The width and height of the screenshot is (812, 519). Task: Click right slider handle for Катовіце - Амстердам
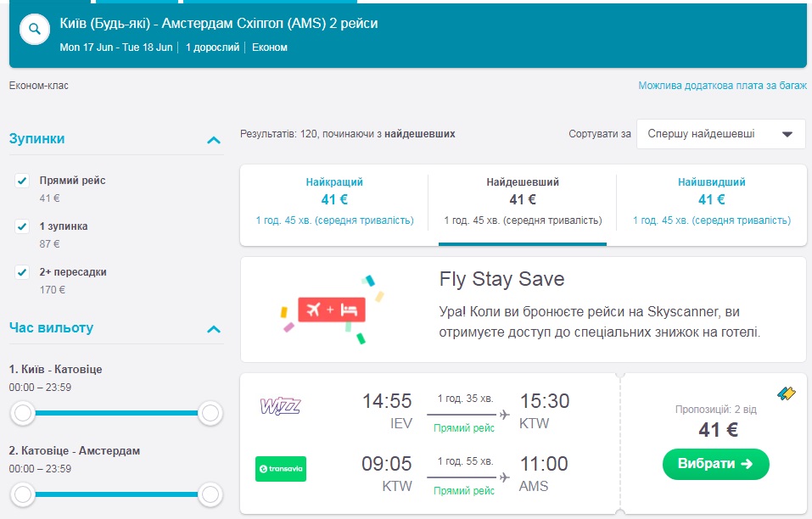[x=210, y=494]
